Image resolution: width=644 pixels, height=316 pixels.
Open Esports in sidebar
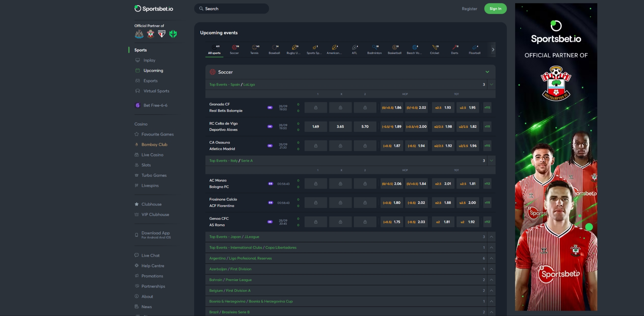(150, 81)
